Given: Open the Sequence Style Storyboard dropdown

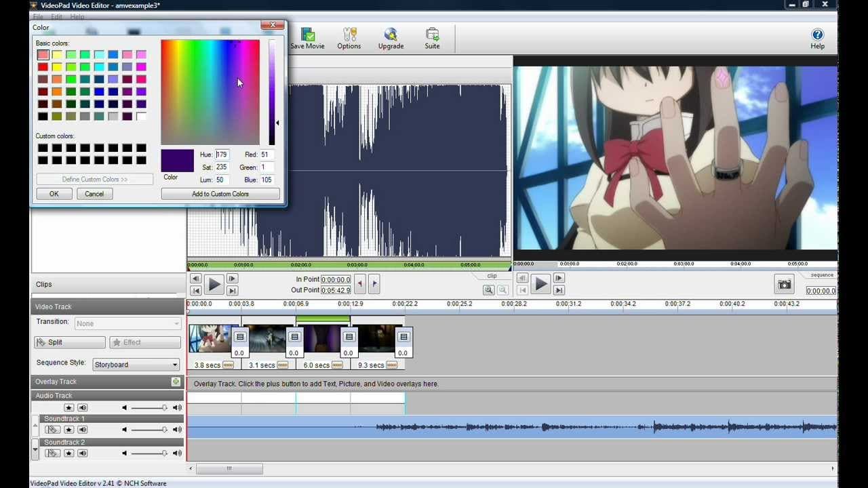Looking at the screenshot, I should tap(136, 365).
